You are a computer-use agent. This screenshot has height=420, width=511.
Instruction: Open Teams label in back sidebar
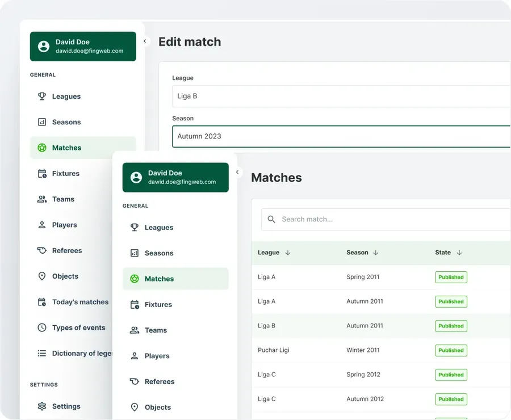tap(63, 199)
